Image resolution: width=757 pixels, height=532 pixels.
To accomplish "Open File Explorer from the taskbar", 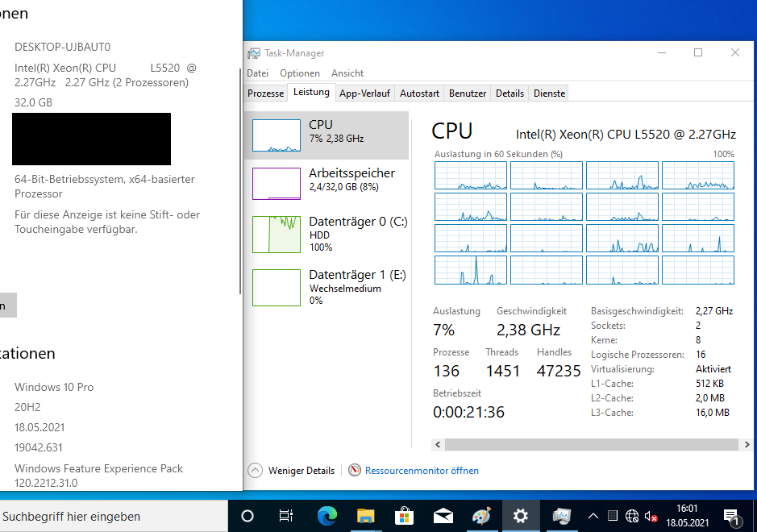I will (x=365, y=516).
